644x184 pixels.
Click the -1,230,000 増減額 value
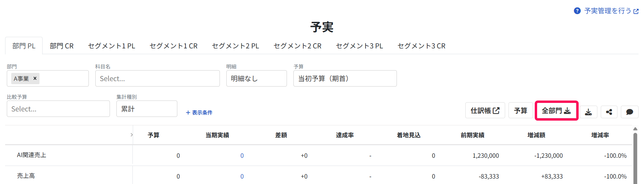[548, 156]
